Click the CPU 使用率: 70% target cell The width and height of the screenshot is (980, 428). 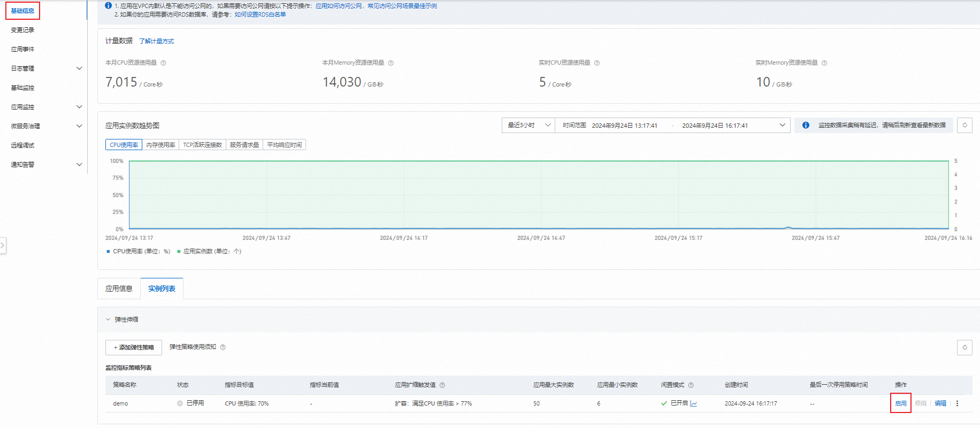click(247, 403)
